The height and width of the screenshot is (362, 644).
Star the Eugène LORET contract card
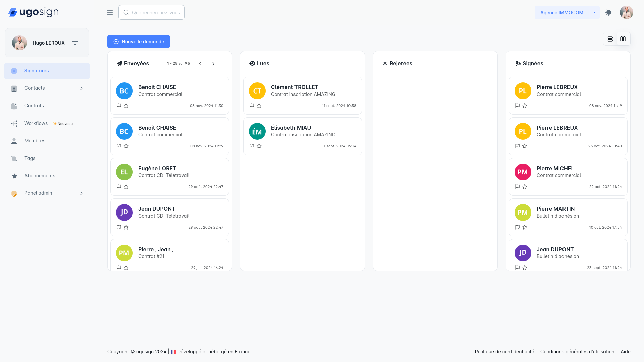coord(126,187)
